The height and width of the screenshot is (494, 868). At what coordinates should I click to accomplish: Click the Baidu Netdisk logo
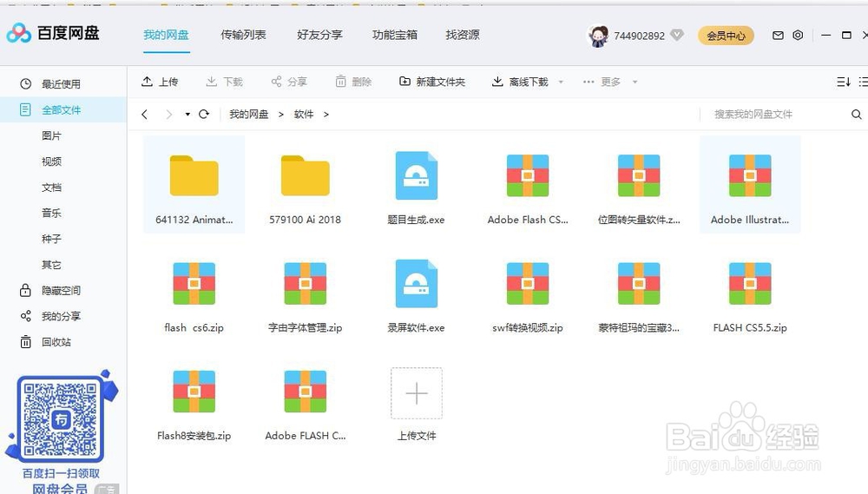[53, 33]
